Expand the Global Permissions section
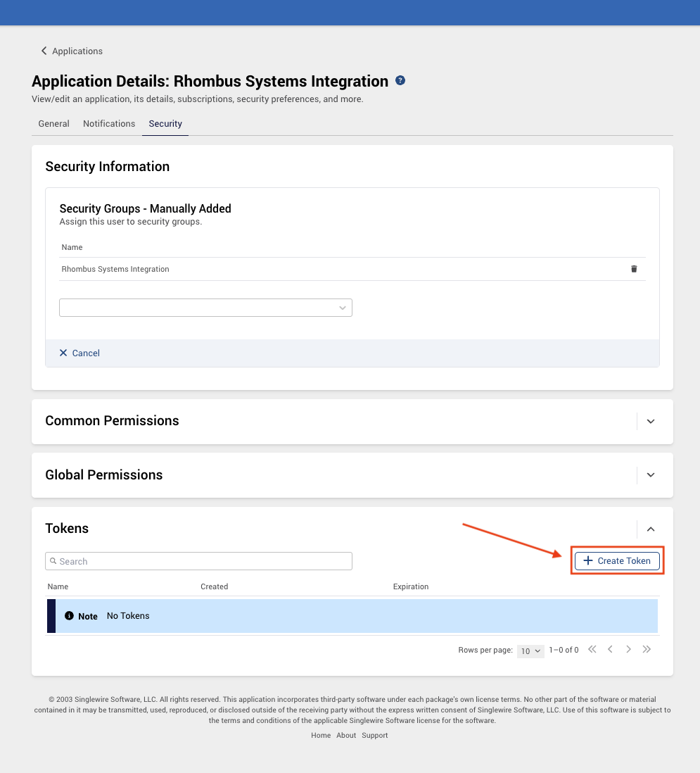Image resolution: width=700 pixels, height=773 pixels. [651, 475]
